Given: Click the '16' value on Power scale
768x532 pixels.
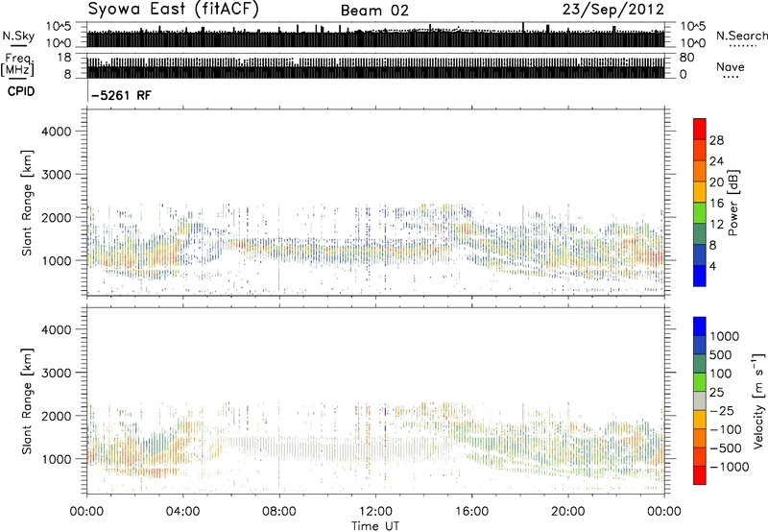Looking at the screenshot, I should tap(716, 204).
